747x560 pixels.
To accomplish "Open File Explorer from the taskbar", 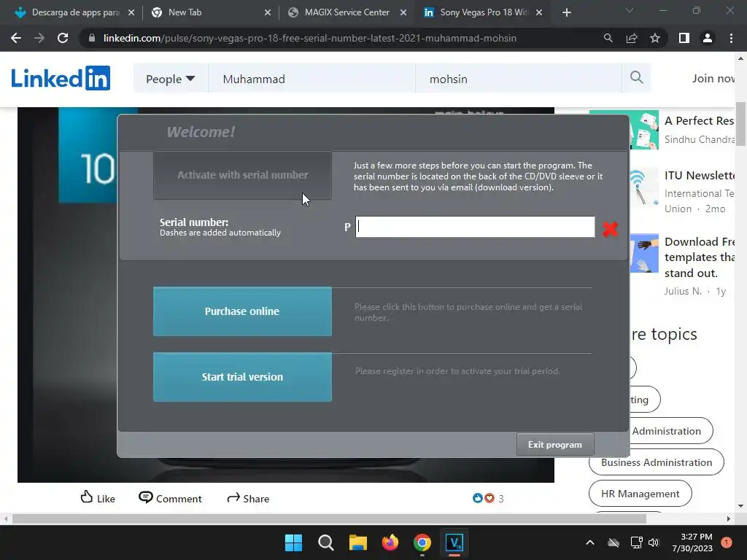I will 357,542.
